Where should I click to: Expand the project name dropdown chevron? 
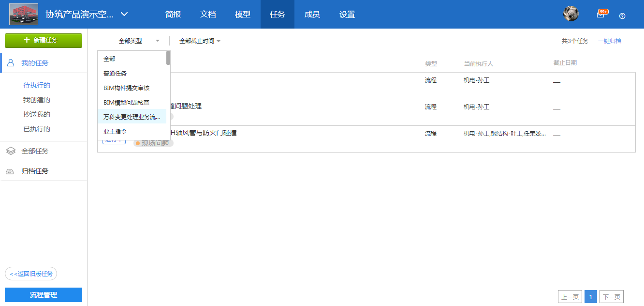124,14
